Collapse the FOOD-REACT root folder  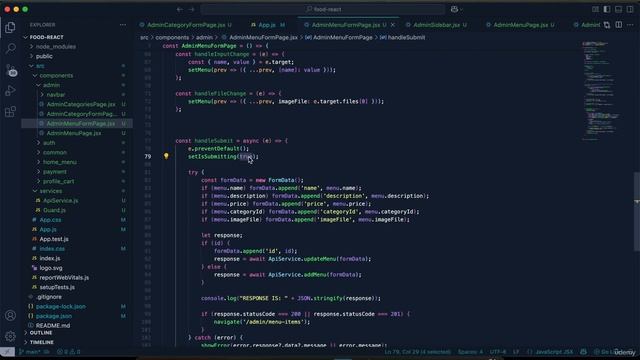click(x=46, y=37)
